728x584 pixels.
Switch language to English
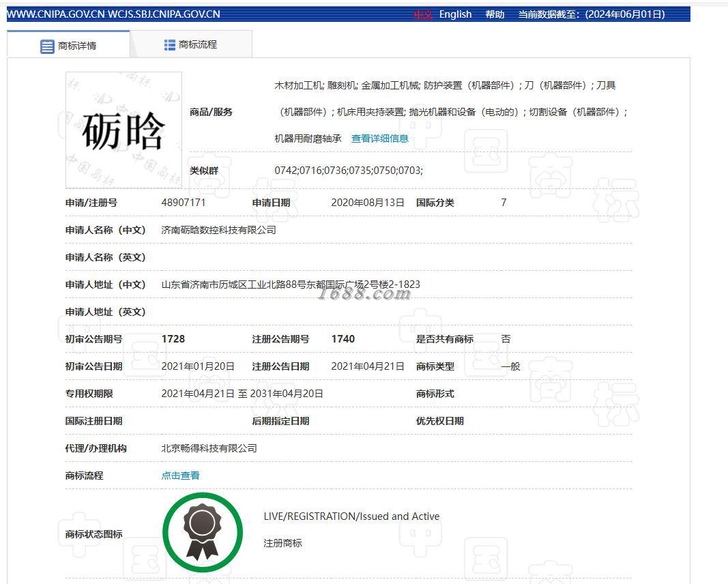456,14
